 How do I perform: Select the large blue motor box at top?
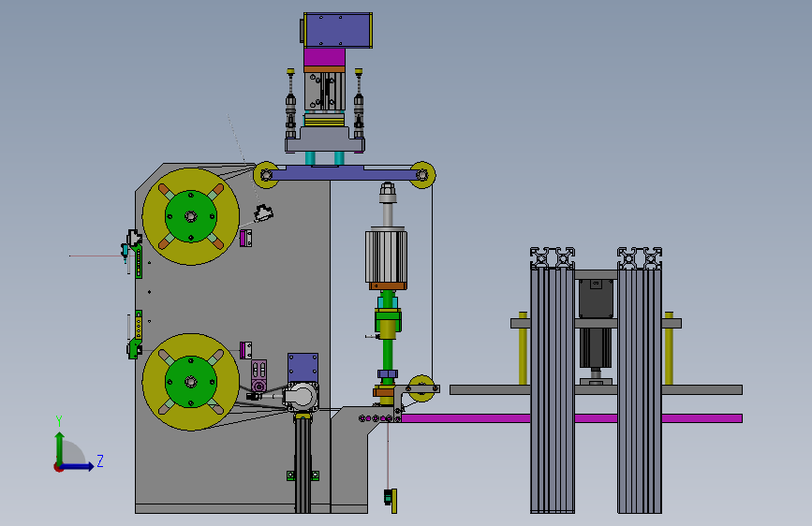338,31
